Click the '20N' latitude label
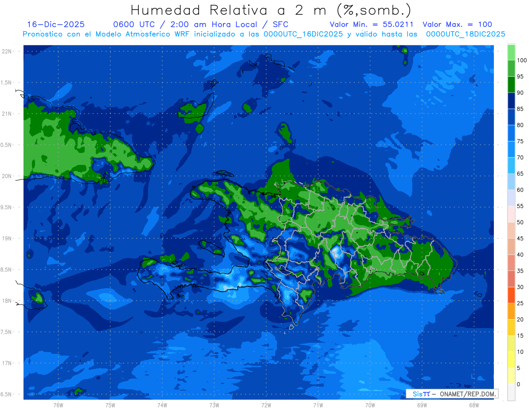Viewport: 532px width, 411px height. pyautogui.click(x=7, y=176)
